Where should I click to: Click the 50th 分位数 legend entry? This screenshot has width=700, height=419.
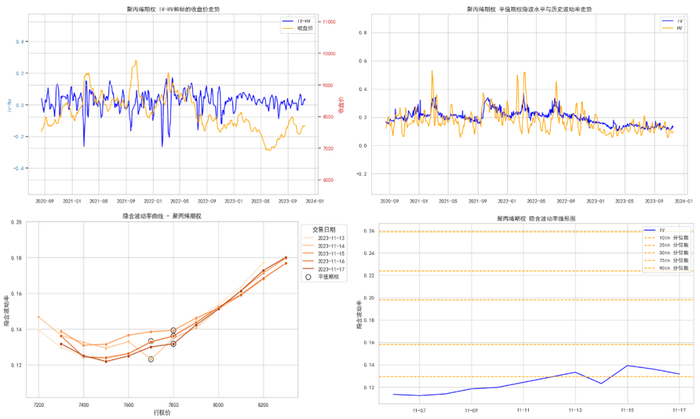pos(666,253)
